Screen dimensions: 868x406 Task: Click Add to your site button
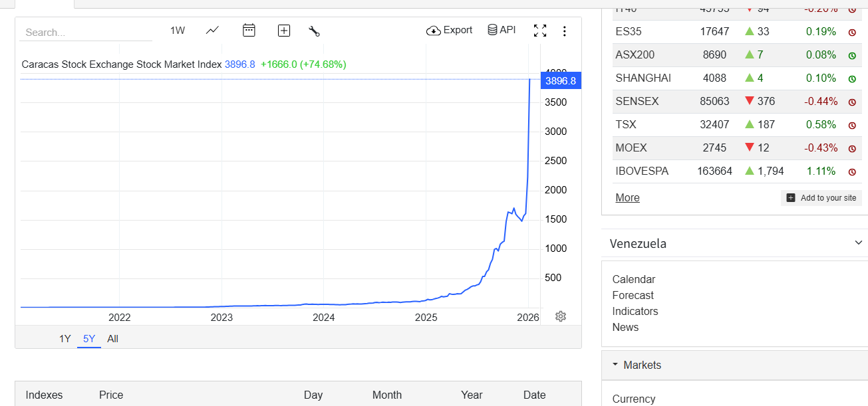821,198
